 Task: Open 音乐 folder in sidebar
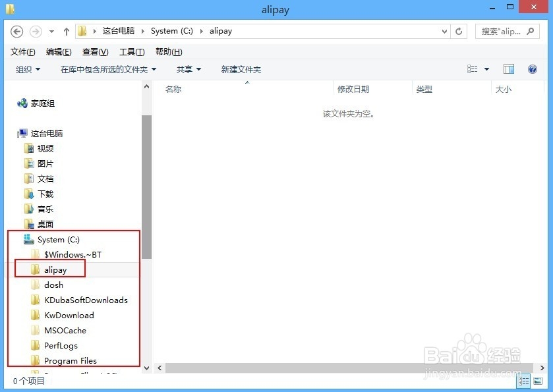click(x=39, y=209)
